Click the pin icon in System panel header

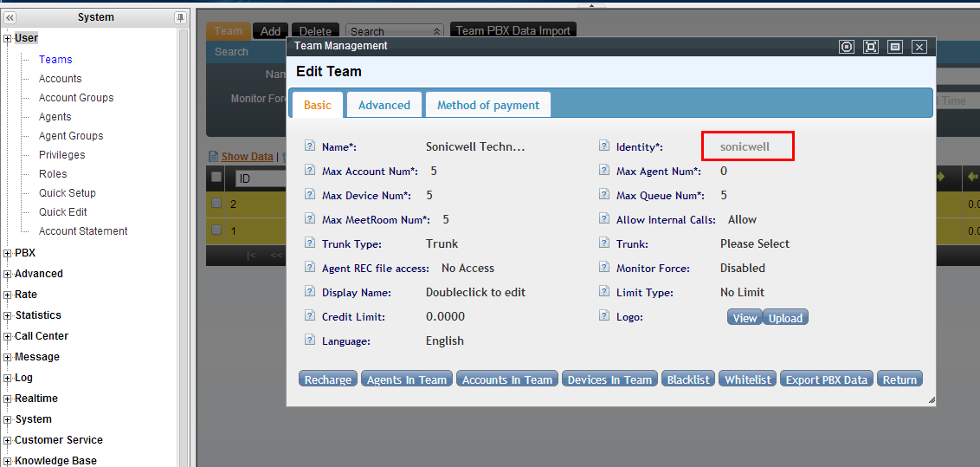click(180, 17)
